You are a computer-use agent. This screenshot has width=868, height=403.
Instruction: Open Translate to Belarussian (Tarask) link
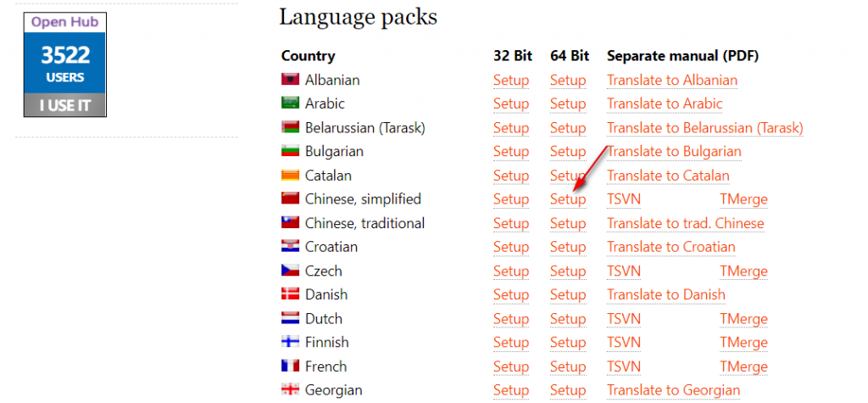704,128
